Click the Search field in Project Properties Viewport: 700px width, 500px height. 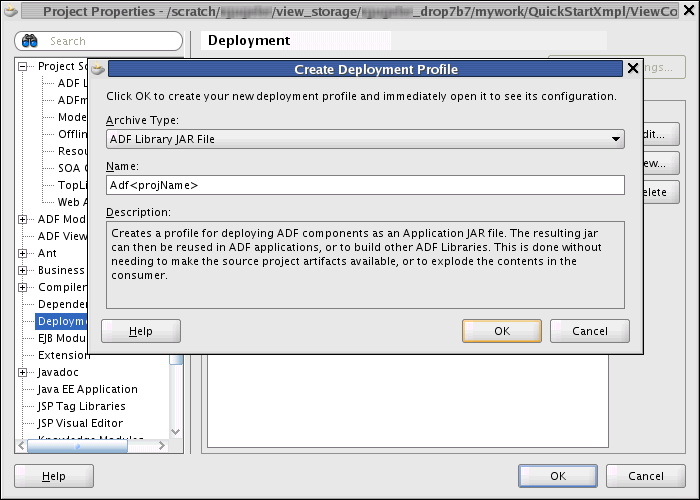pyautogui.click(x=99, y=41)
